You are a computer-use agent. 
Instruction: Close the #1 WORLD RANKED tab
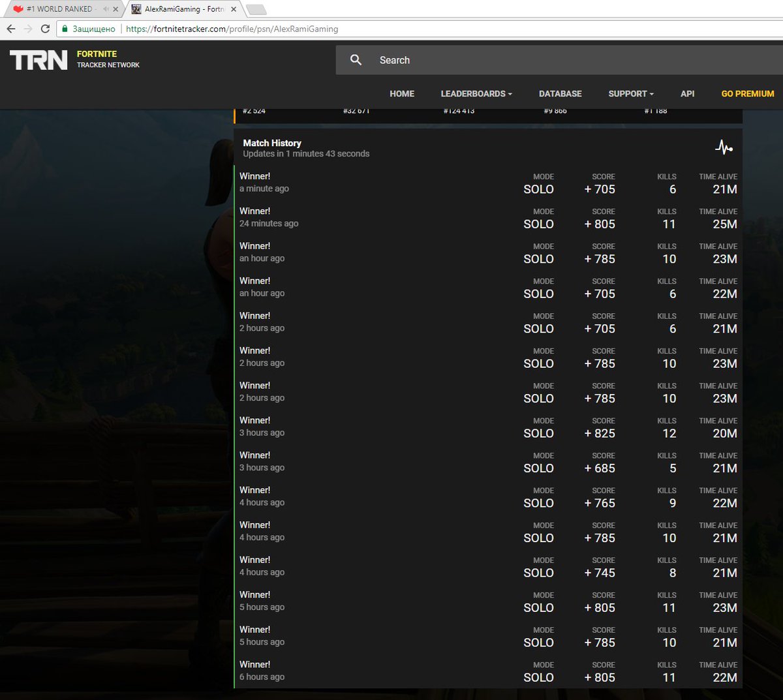pyautogui.click(x=115, y=9)
